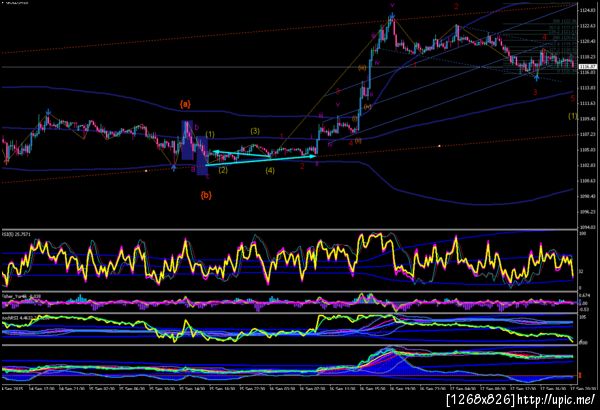Click the current price tag 1116.87
The width and height of the screenshot is (600, 410).
588,67
